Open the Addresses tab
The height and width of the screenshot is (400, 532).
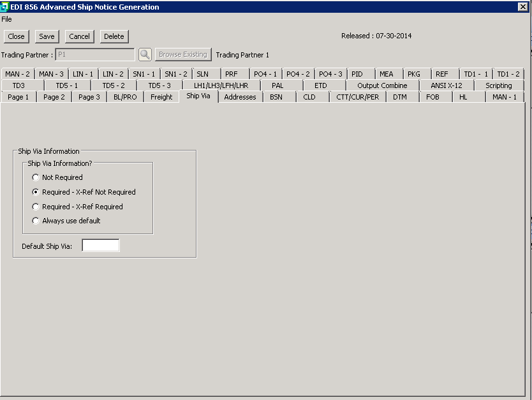pyautogui.click(x=240, y=97)
